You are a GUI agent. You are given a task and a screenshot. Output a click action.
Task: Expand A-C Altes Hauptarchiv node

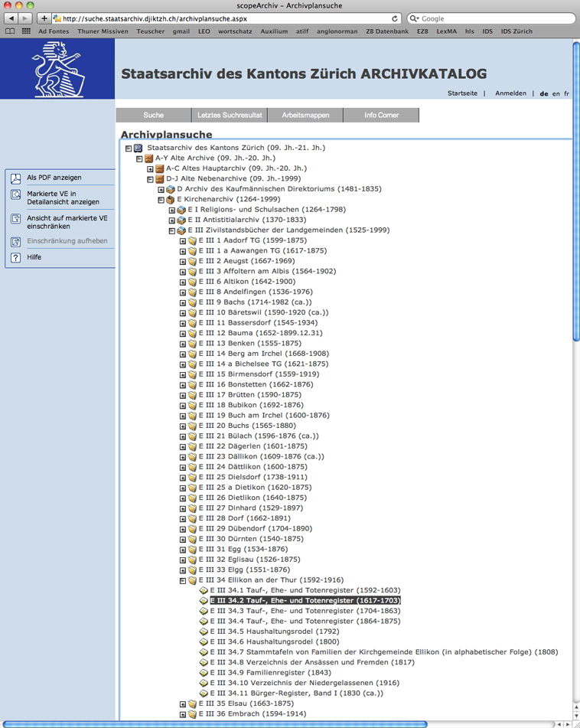150,169
